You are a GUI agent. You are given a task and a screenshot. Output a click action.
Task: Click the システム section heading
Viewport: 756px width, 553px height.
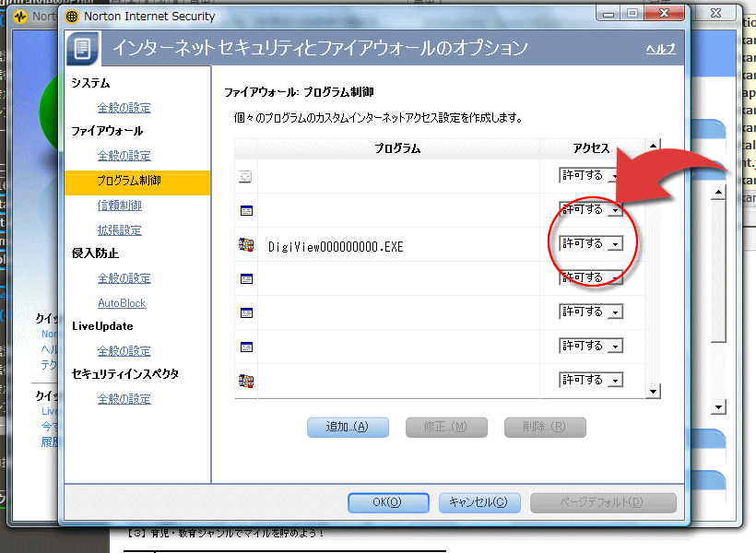[90, 83]
